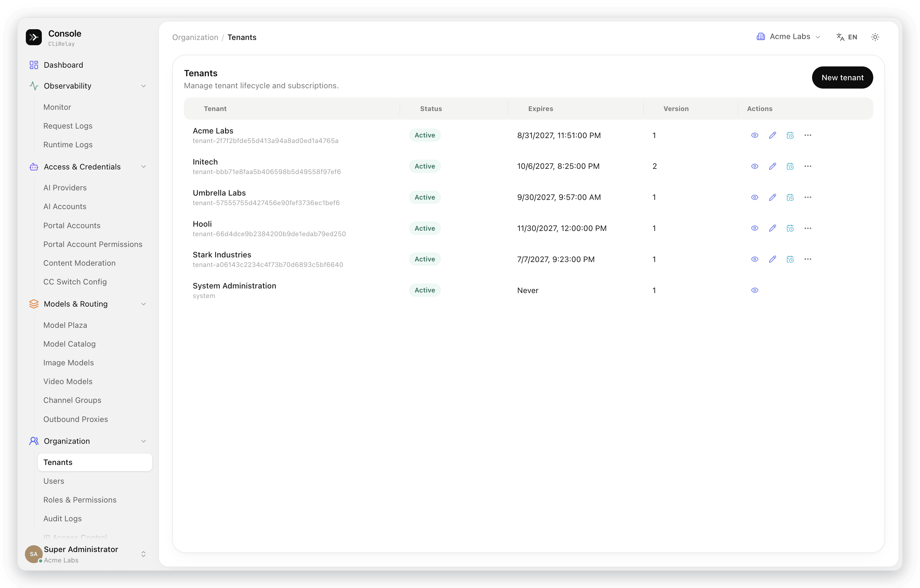Open AI Providers page
920x588 pixels.
tap(65, 188)
